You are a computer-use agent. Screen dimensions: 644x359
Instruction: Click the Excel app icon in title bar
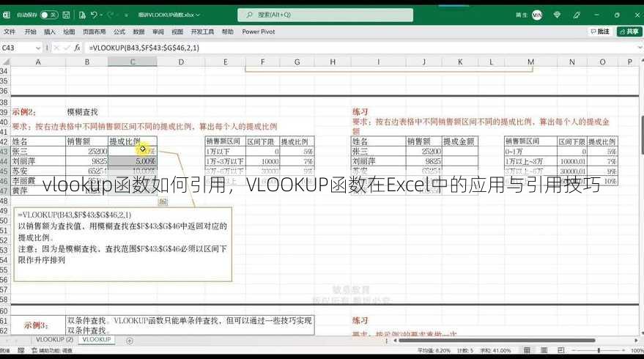click(6, 15)
